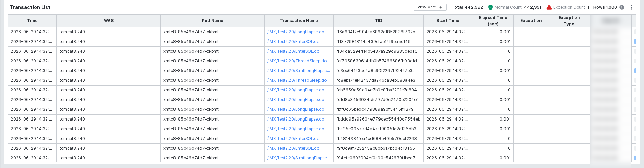644x168 pixels.
Task: Open ThreadSleep.do link in row fef7958630614d...
Action: coord(297,61)
